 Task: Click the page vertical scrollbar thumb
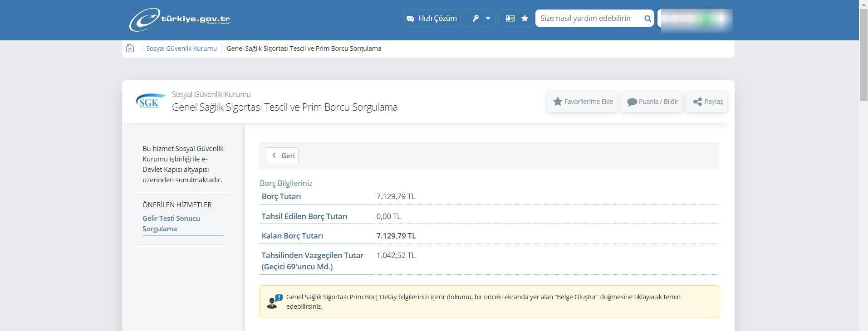click(x=863, y=54)
